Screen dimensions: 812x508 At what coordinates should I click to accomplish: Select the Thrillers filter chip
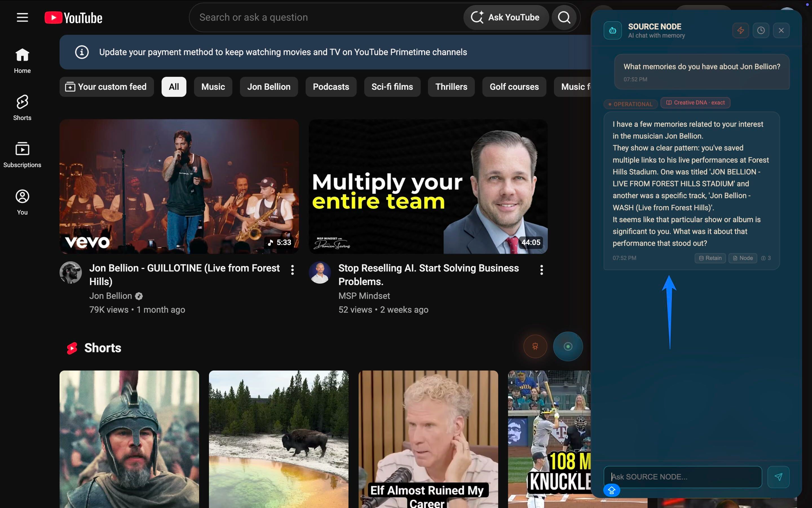(451, 87)
